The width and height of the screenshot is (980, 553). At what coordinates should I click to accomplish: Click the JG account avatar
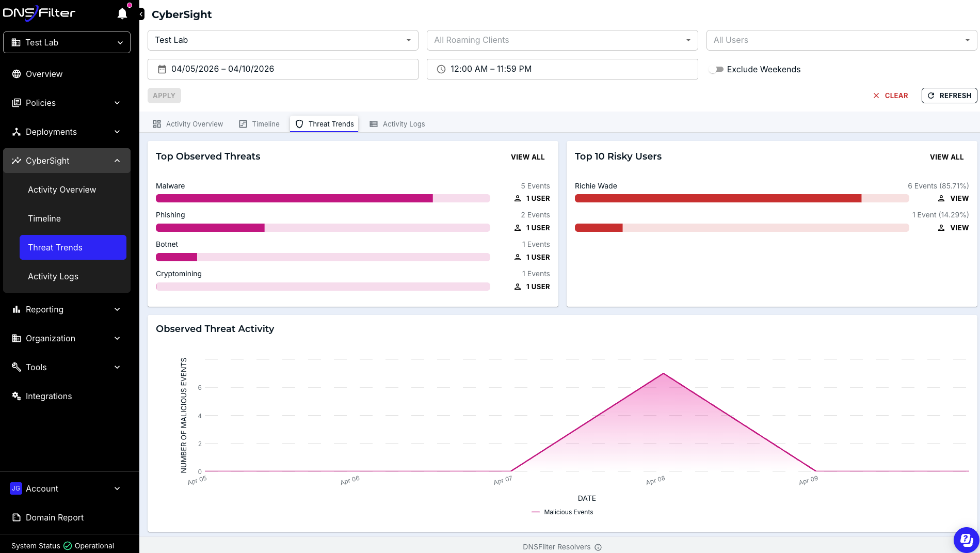tap(16, 488)
